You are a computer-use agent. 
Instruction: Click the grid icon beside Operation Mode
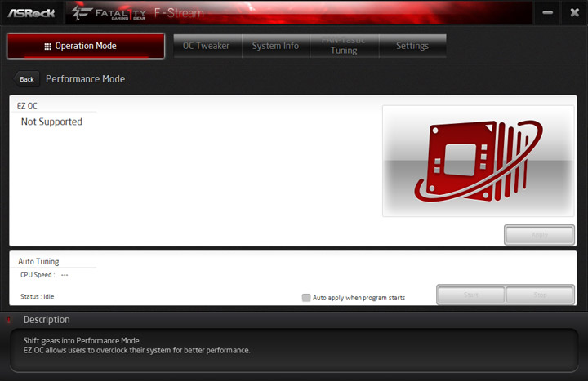[47, 47]
